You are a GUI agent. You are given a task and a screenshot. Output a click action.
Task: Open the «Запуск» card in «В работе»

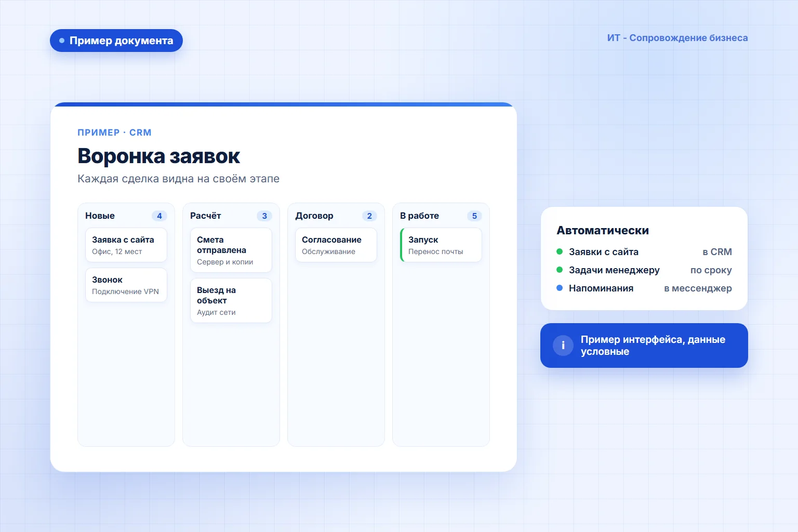441,245
